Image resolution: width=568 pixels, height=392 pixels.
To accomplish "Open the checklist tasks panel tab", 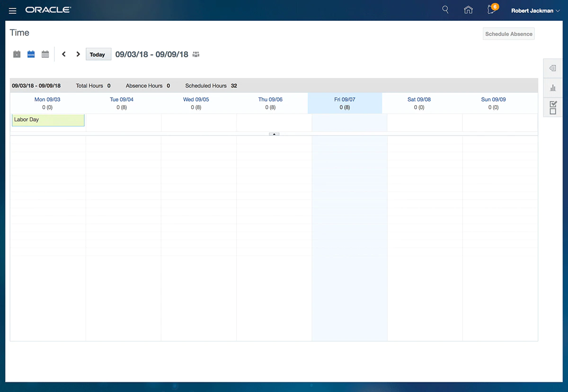I will click(553, 107).
